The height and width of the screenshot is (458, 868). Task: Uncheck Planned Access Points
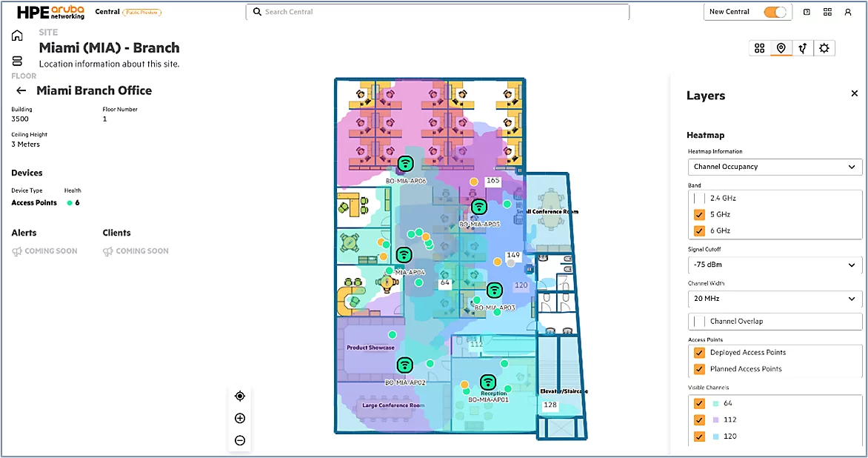click(699, 369)
